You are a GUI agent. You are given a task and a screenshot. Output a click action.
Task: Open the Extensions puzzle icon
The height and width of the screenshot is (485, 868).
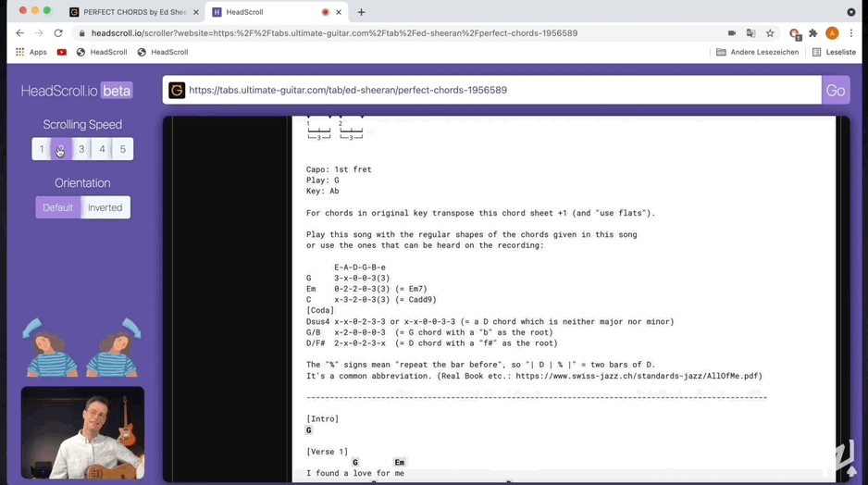point(813,33)
